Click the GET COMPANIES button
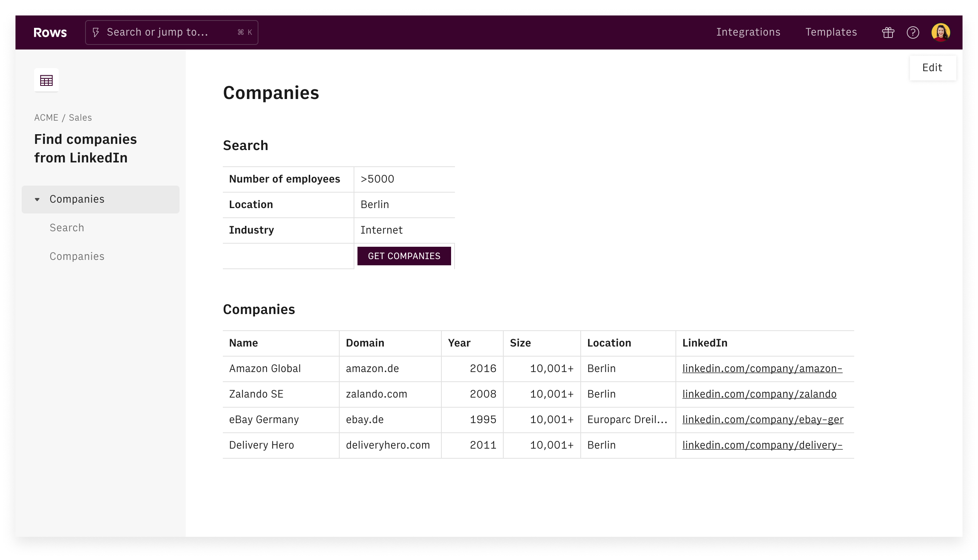The image size is (978, 560). pos(404,256)
